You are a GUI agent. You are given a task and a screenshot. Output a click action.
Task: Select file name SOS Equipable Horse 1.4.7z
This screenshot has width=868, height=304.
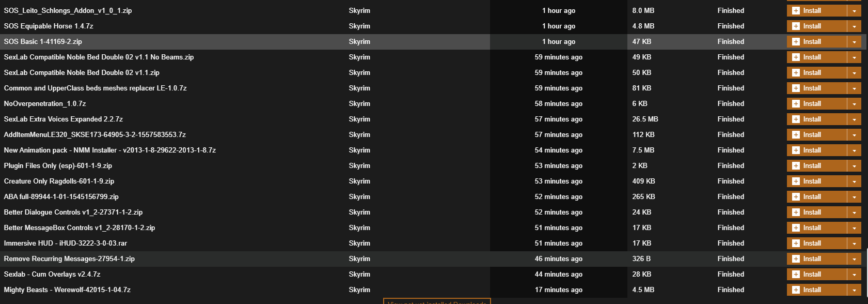click(x=49, y=26)
